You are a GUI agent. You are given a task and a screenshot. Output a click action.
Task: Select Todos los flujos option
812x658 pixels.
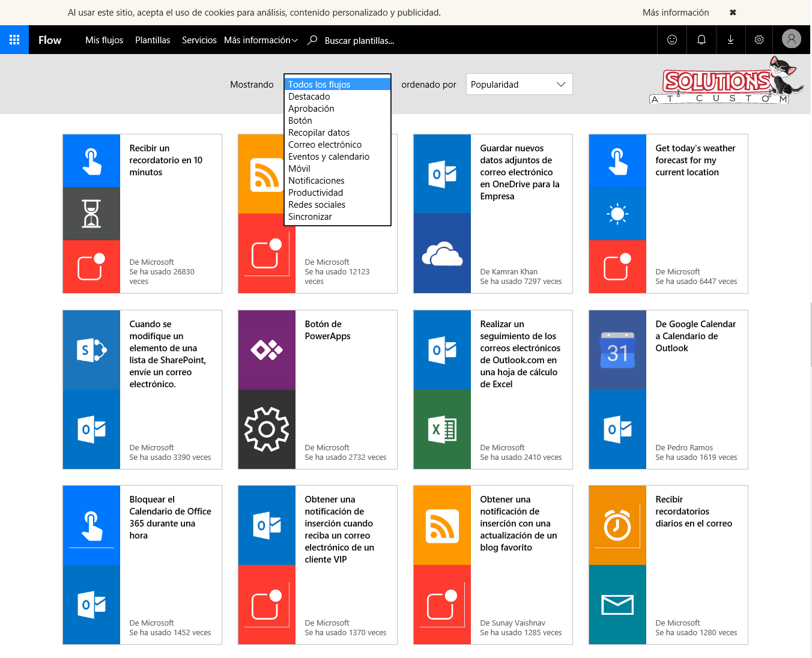pyautogui.click(x=338, y=85)
